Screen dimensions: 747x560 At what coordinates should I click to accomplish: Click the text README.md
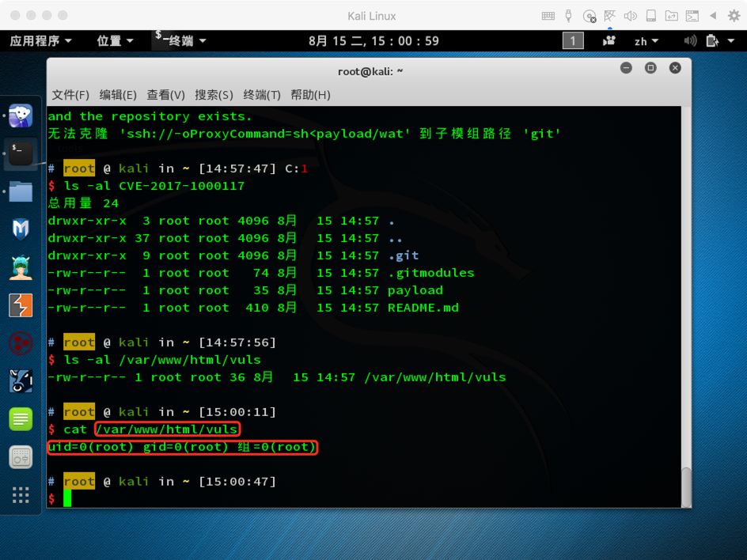point(423,308)
